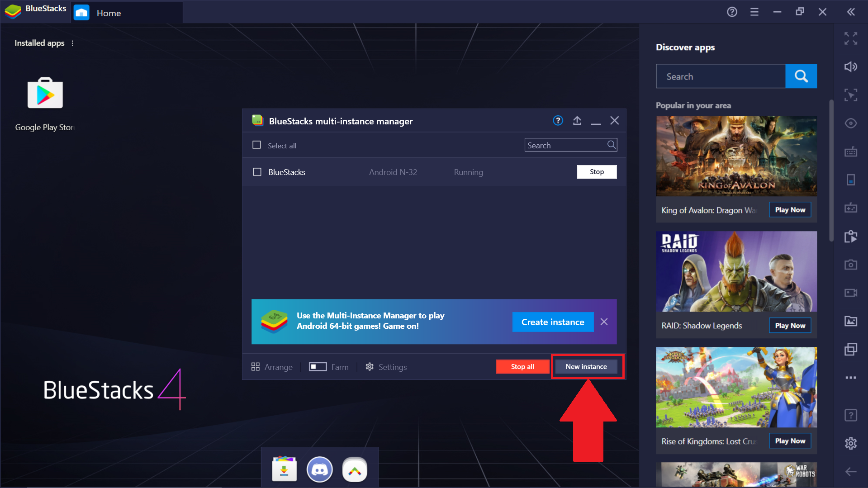Click the BlueStacks instance name text
The image size is (868, 488).
287,172
